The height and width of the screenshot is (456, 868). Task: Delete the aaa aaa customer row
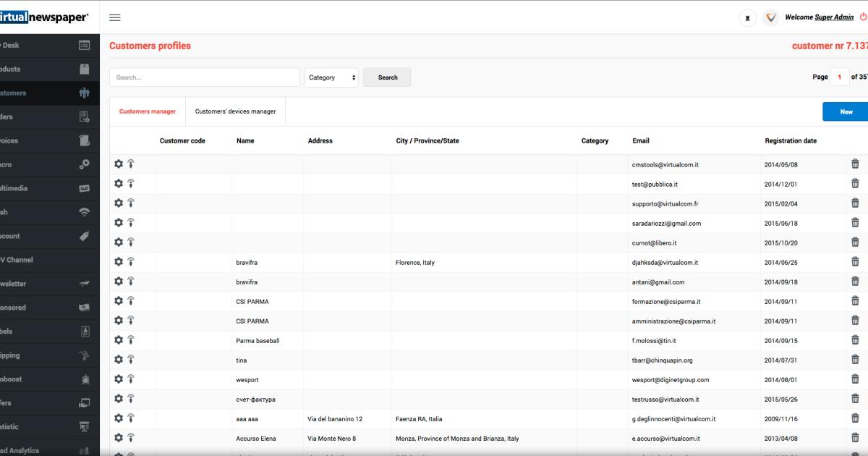tap(855, 418)
